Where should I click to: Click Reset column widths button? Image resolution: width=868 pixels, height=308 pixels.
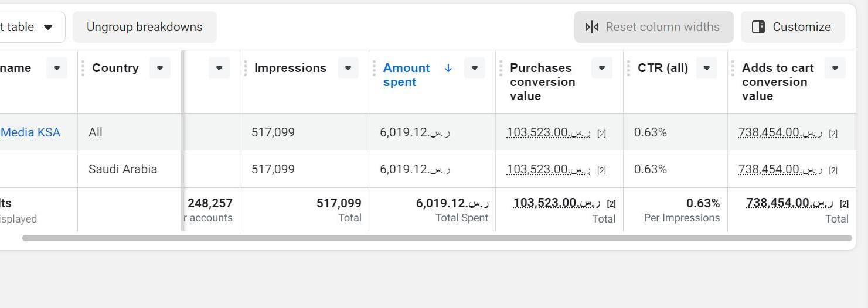[x=653, y=27]
